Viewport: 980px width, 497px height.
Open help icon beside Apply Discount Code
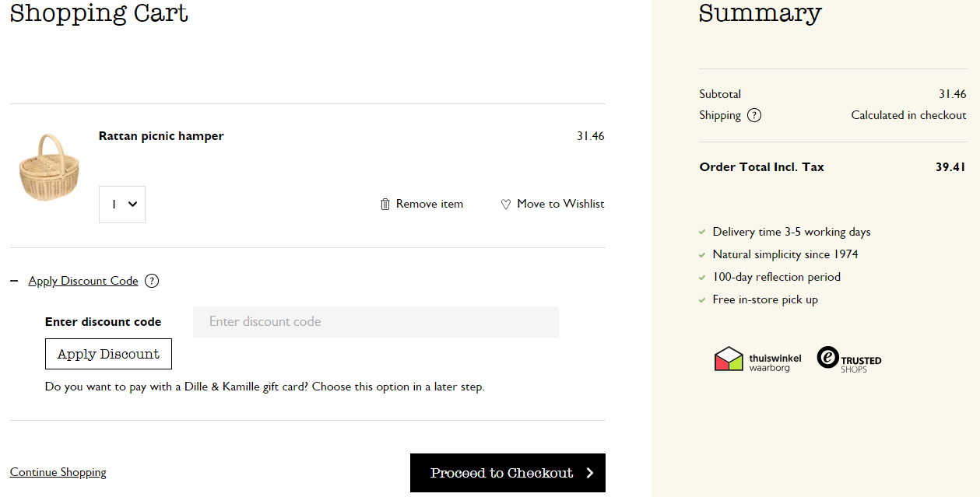point(152,281)
